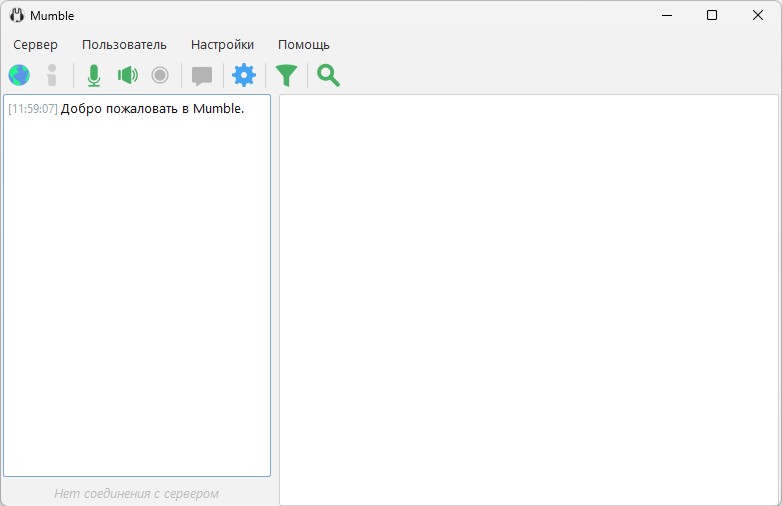Viewport: 782px width, 506px height.
Task: Click the welcome message in chat log
Action: pos(151,108)
